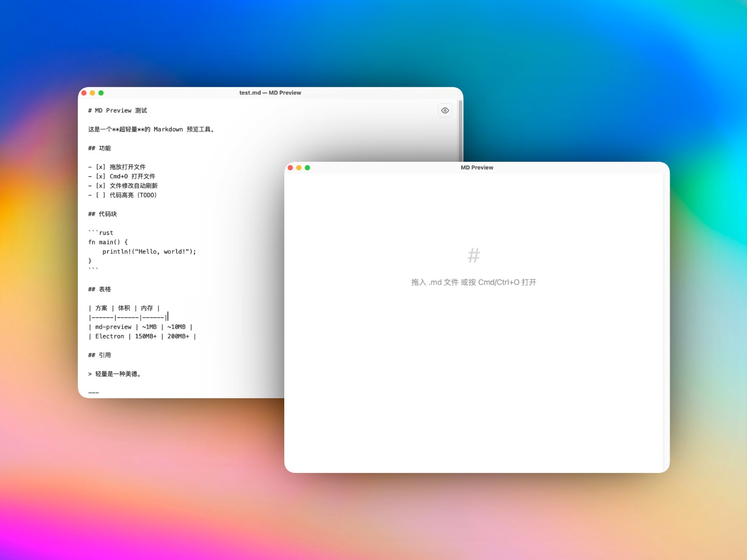Zoom the front MD Preview window
This screenshot has height=560, width=747.
pos(308,167)
